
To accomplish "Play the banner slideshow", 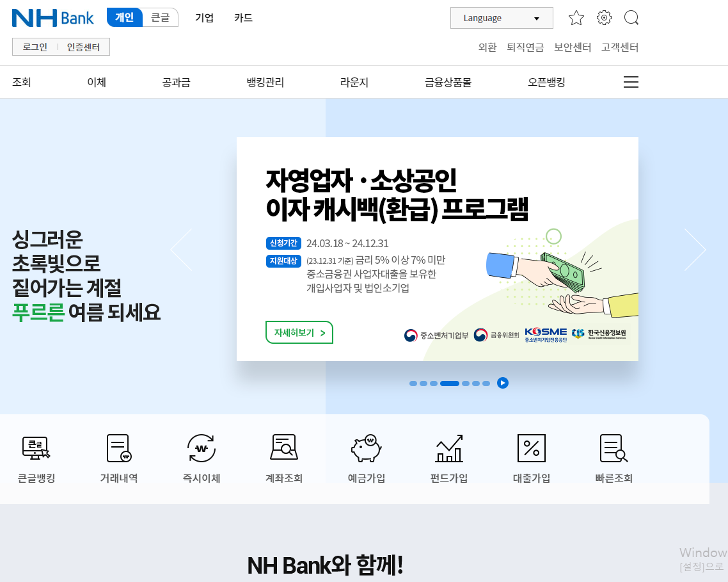I will coord(503,383).
